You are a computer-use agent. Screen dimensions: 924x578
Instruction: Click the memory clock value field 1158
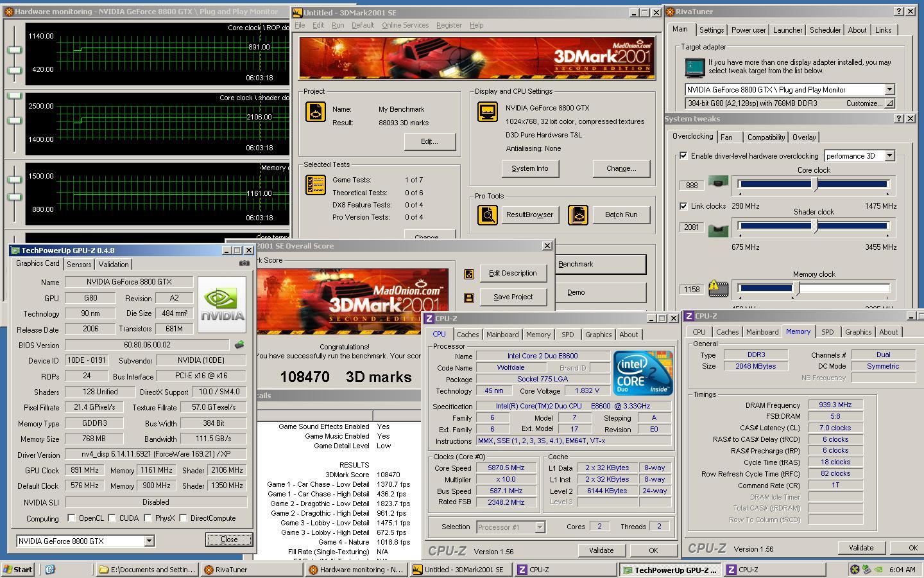click(691, 289)
